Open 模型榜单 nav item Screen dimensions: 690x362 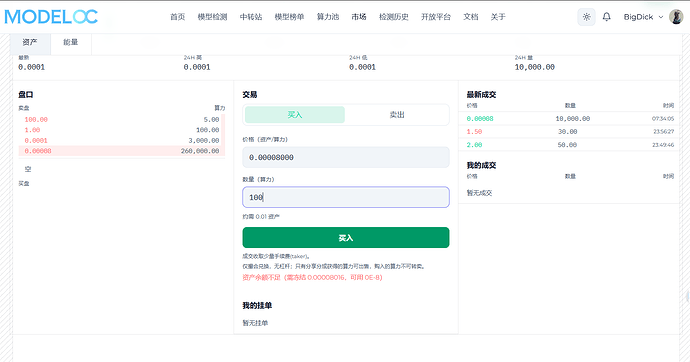[289, 17]
